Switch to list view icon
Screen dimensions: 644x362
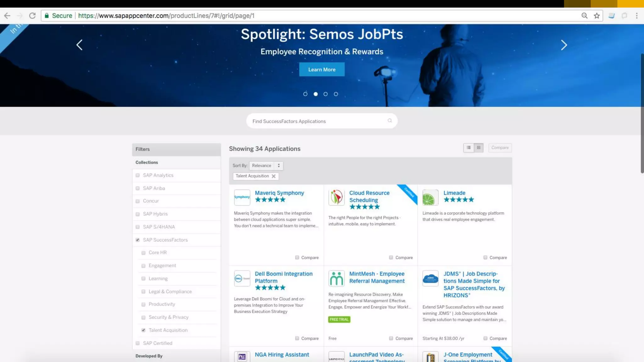coord(469,148)
